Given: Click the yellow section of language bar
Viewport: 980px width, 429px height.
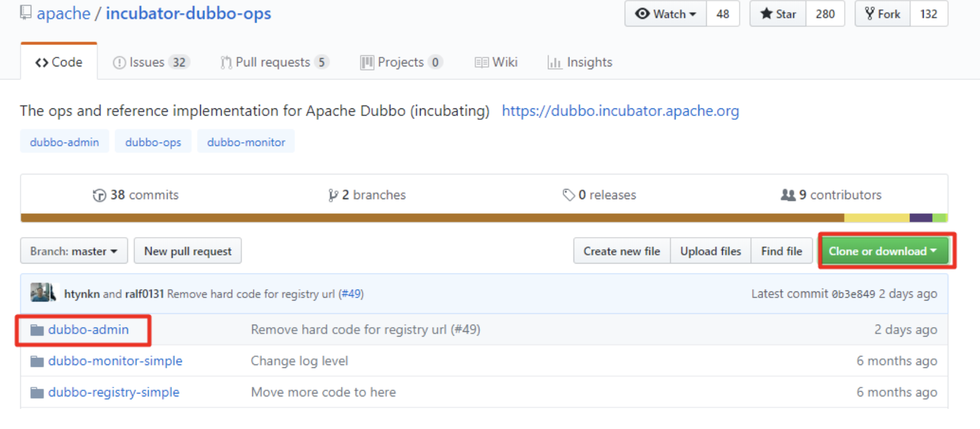Looking at the screenshot, I should (877, 218).
